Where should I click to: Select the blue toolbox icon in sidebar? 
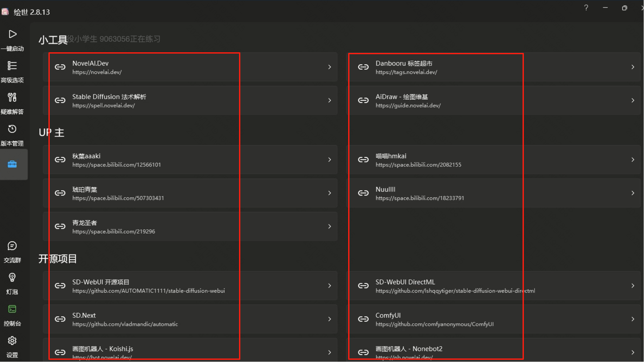tap(12, 164)
